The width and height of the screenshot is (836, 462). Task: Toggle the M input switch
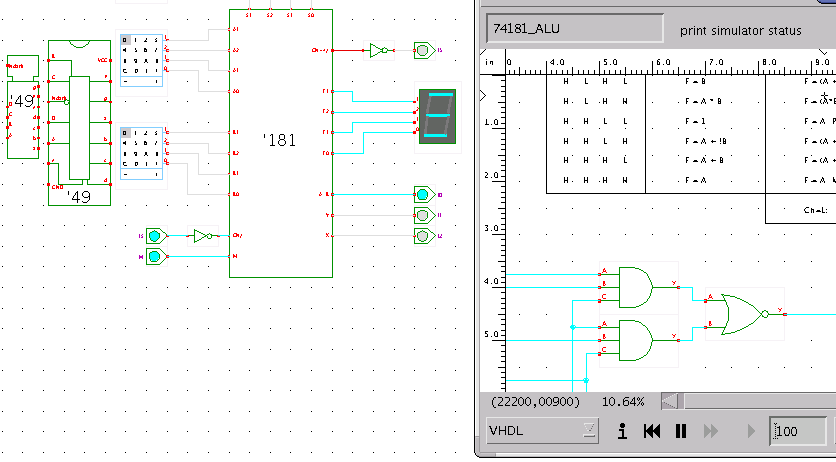155,257
